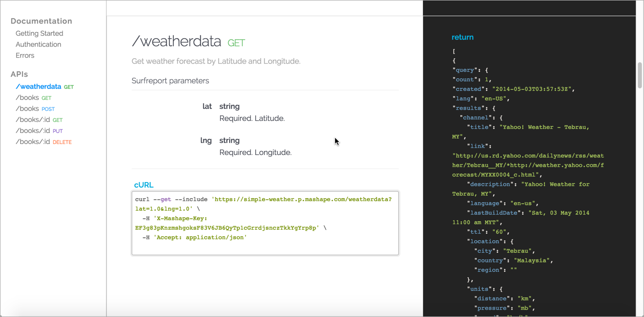The height and width of the screenshot is (317, 644).
Task: Navigate to the /books/:id GET endpoint
Action: [x=39, y=120]
